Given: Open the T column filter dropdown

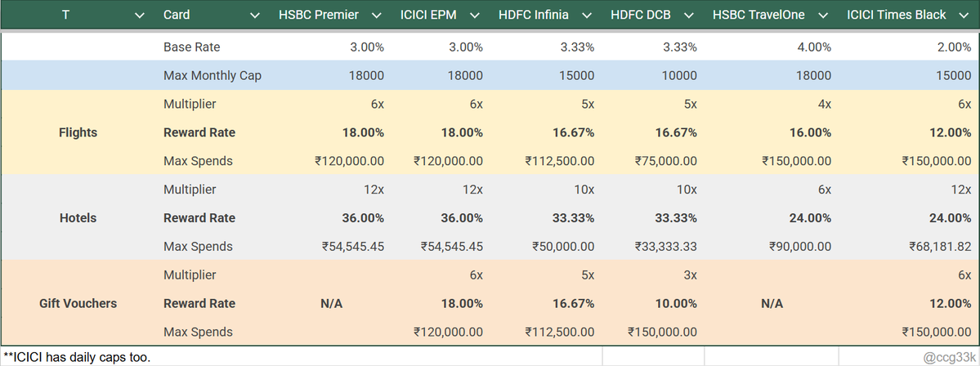Looking at the screenshot, I should point(140,16).
